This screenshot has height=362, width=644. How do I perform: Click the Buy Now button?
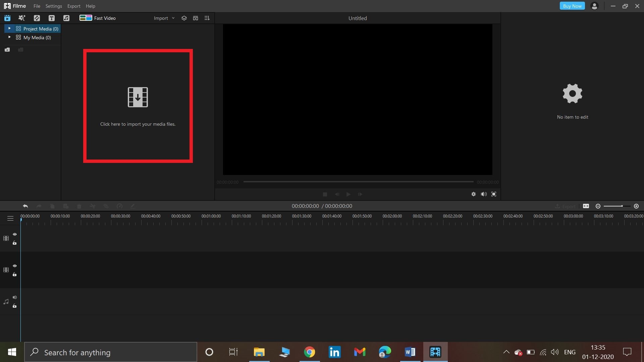coord(572,6)
